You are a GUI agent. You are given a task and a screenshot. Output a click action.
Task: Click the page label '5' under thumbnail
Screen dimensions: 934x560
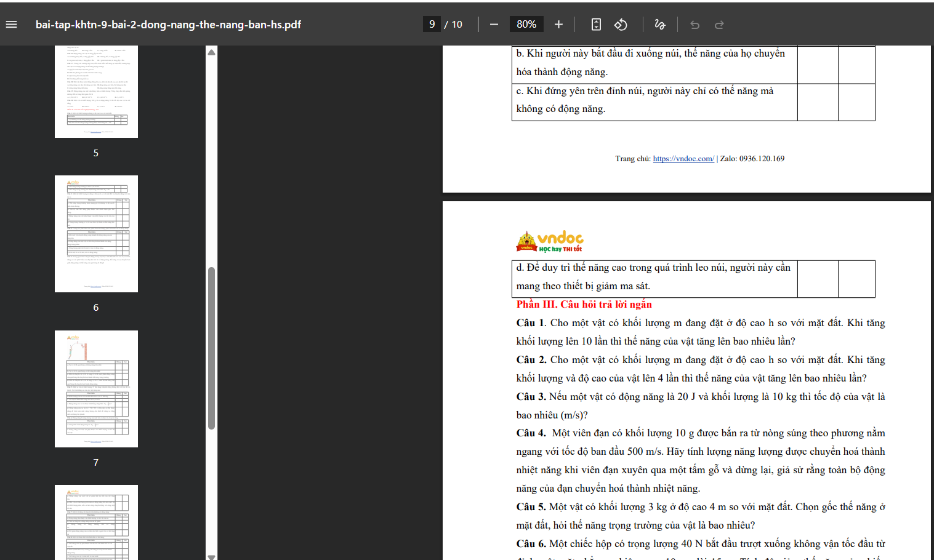[96, 153]
